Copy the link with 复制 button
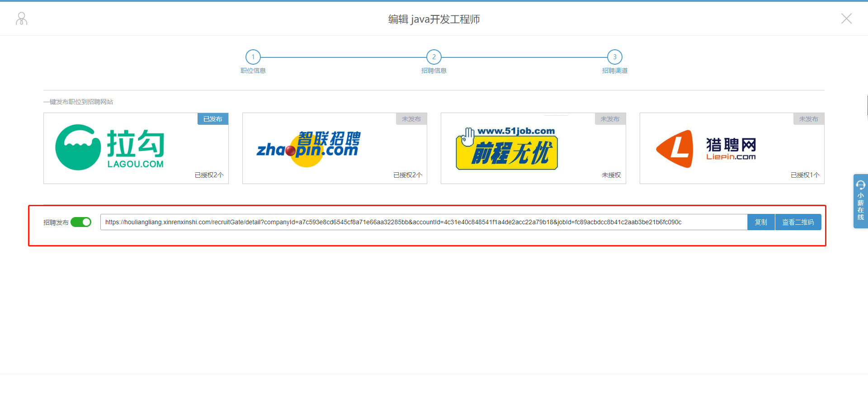This screenshot has width=868, height=402. (761, 222)
